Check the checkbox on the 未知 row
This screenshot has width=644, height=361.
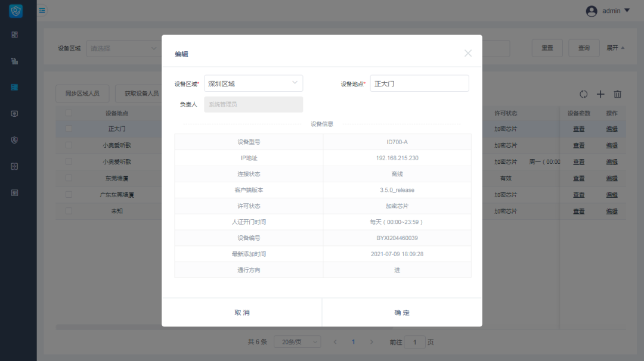click(69, 211)
